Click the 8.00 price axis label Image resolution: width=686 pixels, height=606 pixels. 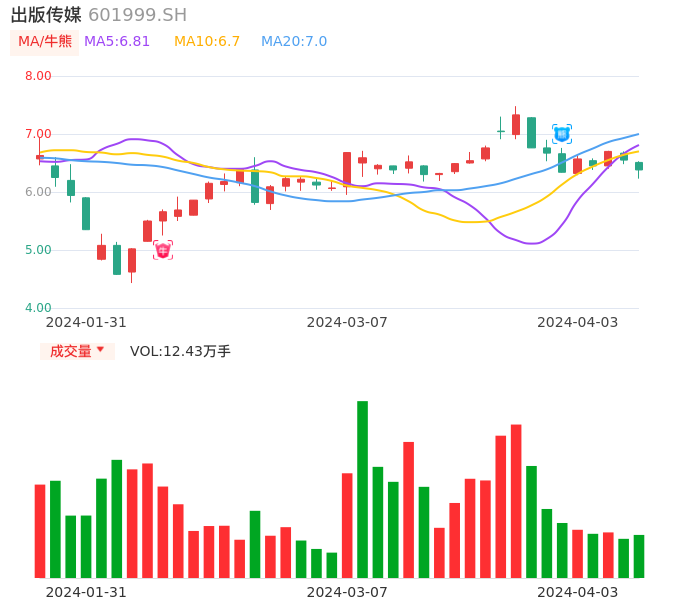click(38, 76)
